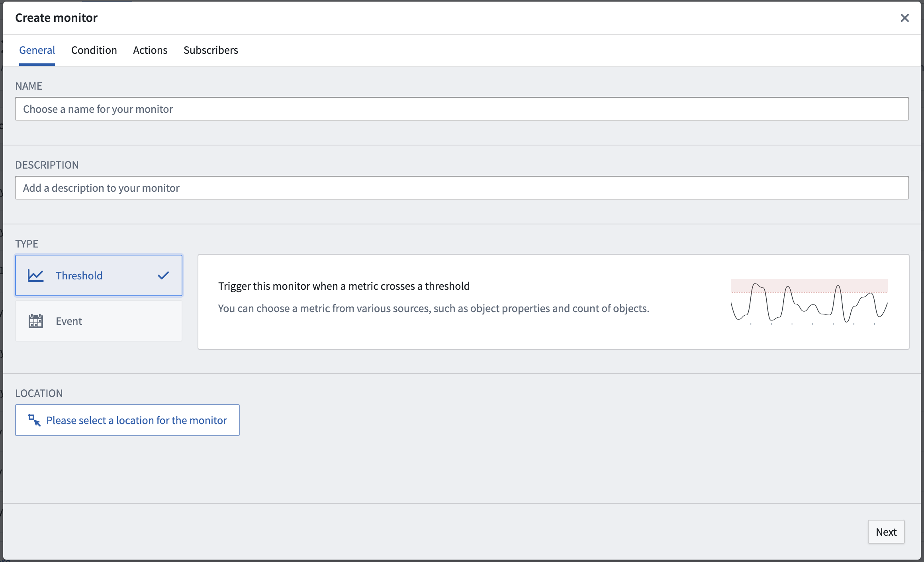
Task: Click the checkmark on the Threshold option
Action: tap(163, 275)
